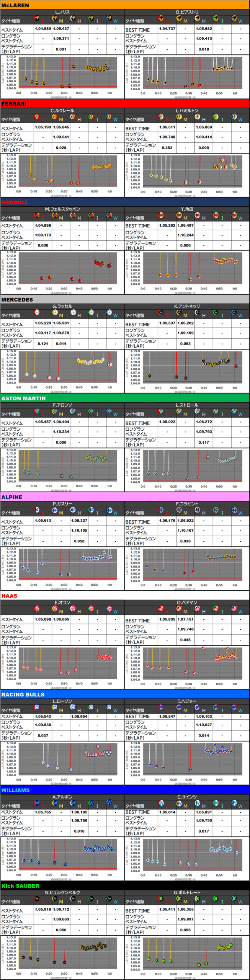Click Verstappen's best time 1:04.898
This screenshot has width=250, height=980.
pyautogui.click(x=43, y=225)
